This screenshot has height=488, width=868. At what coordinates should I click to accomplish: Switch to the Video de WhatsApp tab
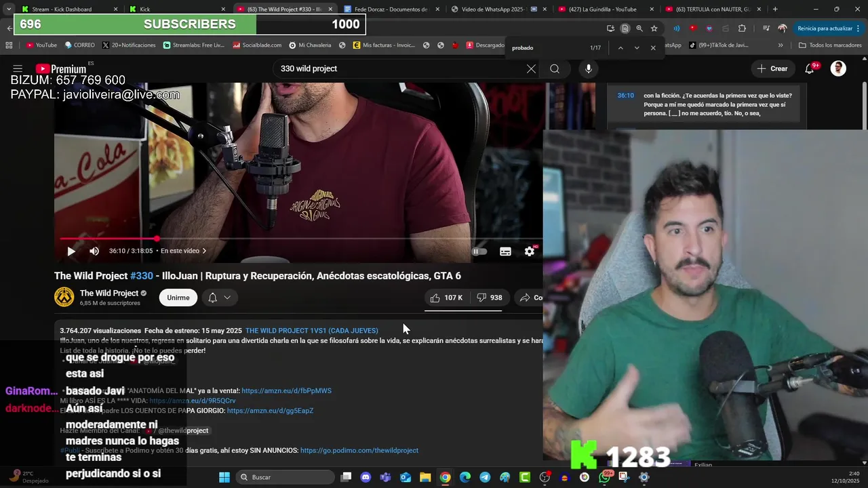(500, 9)
